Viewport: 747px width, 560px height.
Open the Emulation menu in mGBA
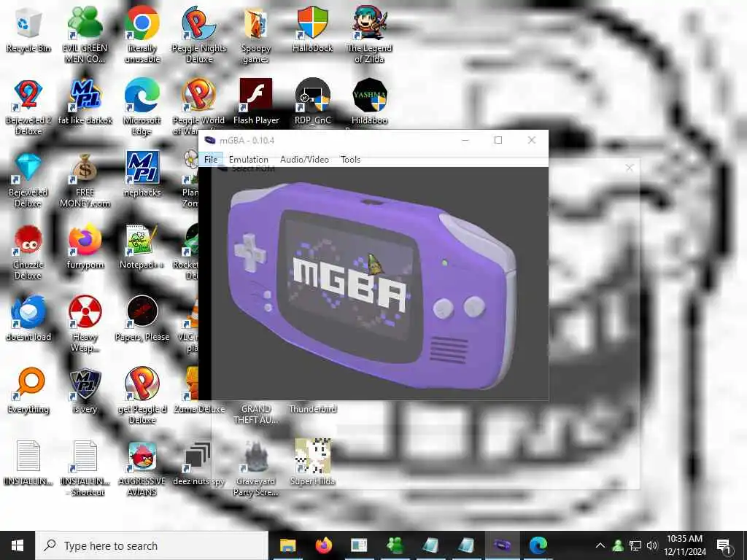248,160
